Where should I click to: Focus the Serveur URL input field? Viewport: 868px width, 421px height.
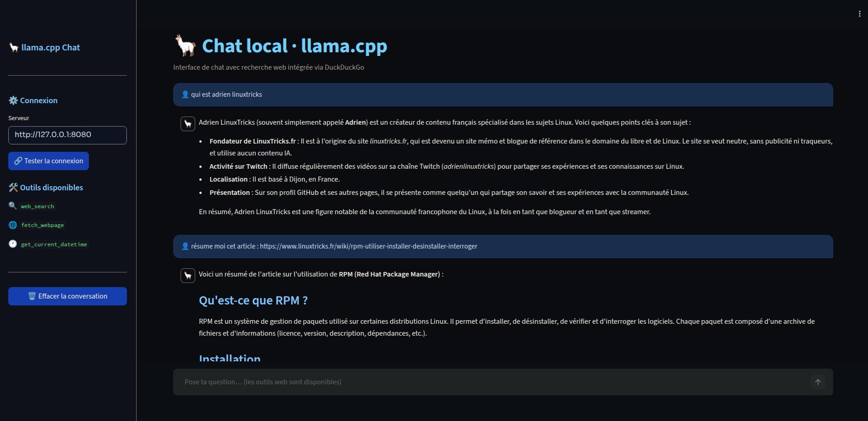[67, 135]
